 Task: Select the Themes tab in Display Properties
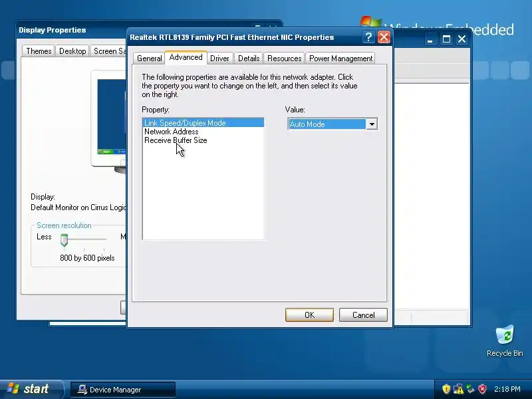(39, 51)
